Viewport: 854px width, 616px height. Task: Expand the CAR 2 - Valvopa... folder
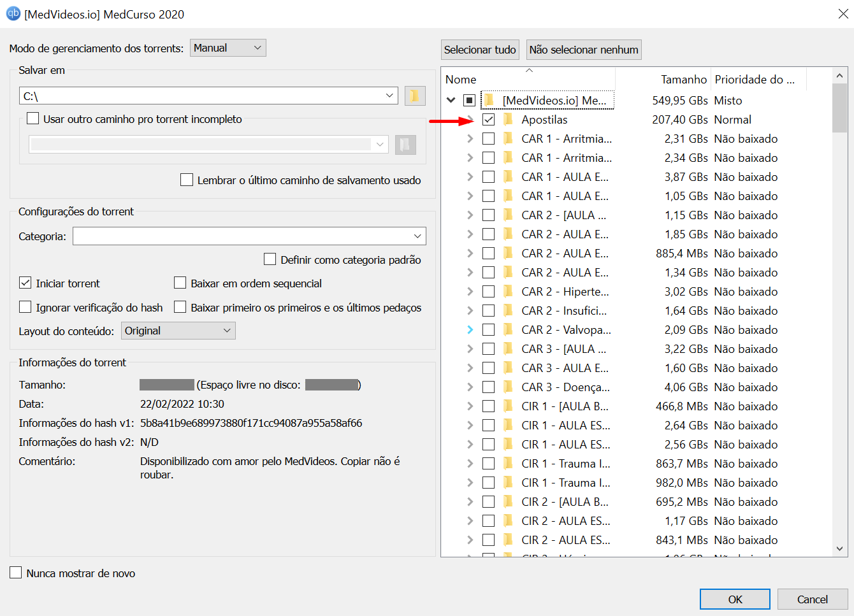click(470, 330)
